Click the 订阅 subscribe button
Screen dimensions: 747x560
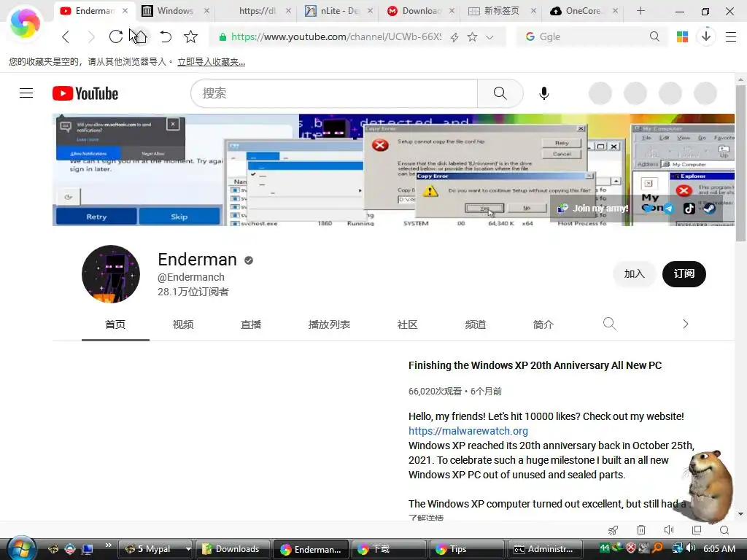pyautogui.click(x=684, y=274)
